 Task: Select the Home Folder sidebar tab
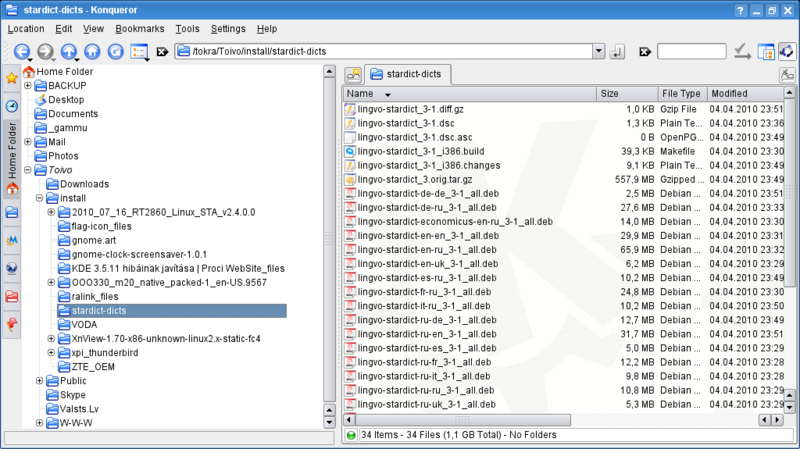click(12, 158)
